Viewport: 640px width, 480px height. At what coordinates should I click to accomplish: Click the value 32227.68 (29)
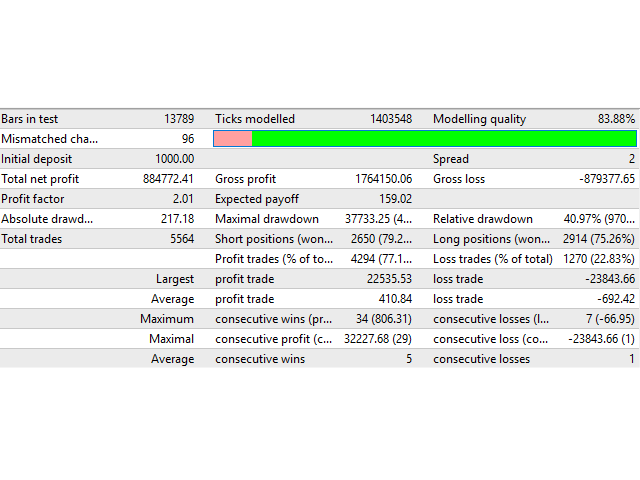[378, 339]
